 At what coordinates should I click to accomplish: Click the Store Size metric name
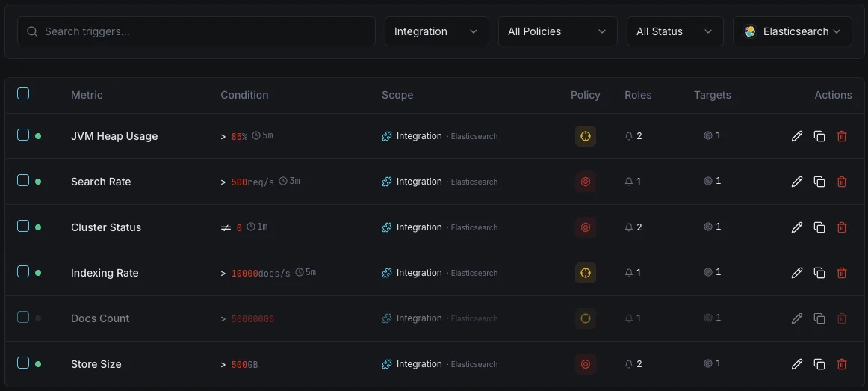pos(96,364)
